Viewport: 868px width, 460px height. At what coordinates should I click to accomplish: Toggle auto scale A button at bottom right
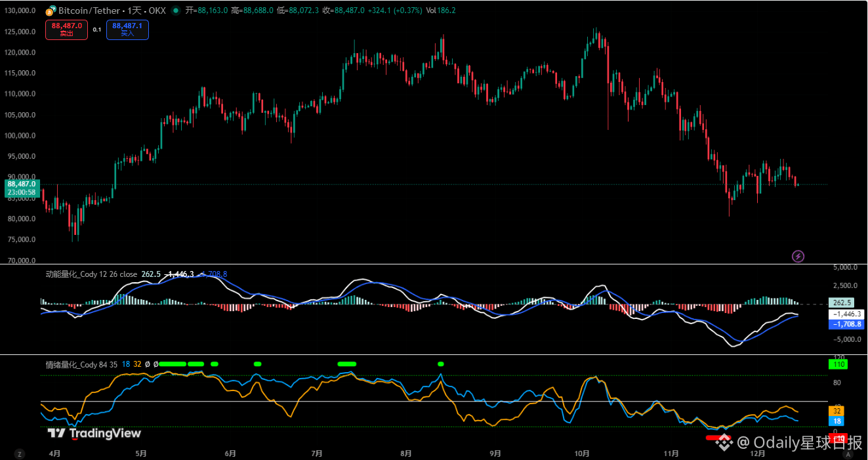pos(848,453)
